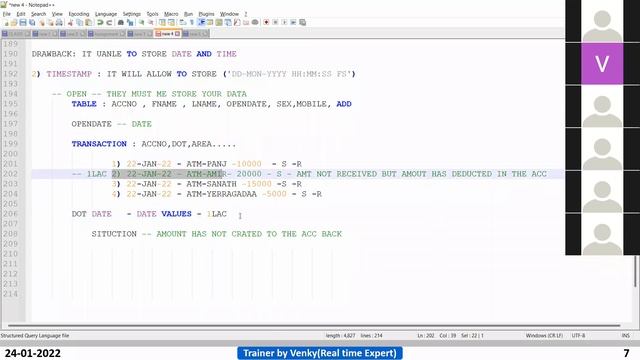
Task: Click the Paste toolbar icon
Action: (x=89, y=22)
